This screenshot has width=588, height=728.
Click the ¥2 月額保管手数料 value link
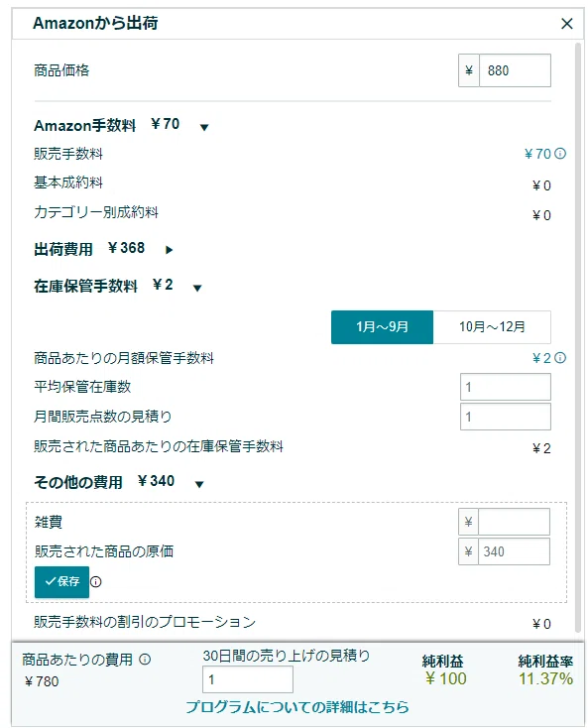[x=541, y=358]
